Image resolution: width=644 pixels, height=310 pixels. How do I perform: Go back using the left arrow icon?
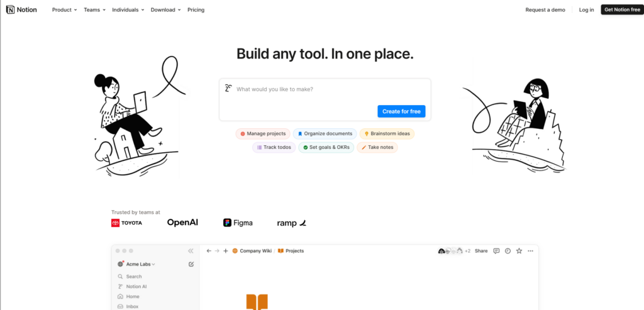pos(209,251)
